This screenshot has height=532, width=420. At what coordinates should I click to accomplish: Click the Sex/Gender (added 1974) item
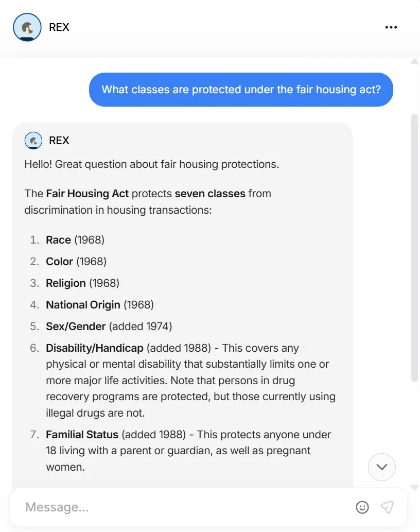coord(109,327)
